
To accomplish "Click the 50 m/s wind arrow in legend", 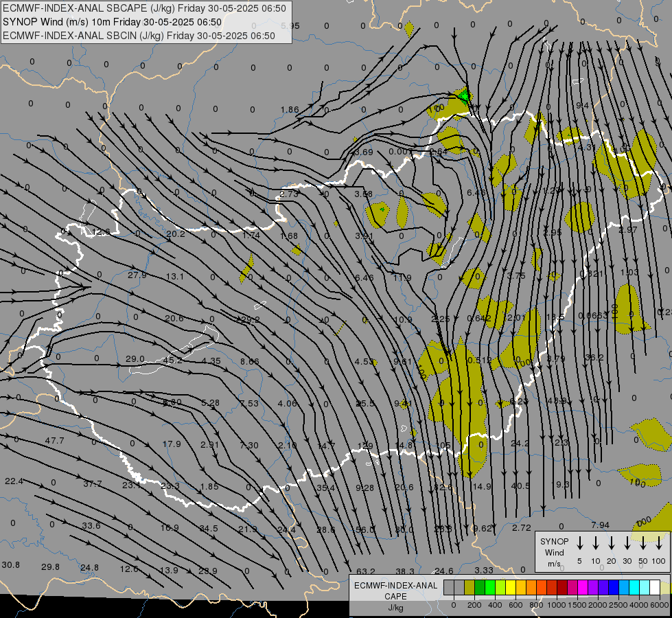I will pos(643,543).
